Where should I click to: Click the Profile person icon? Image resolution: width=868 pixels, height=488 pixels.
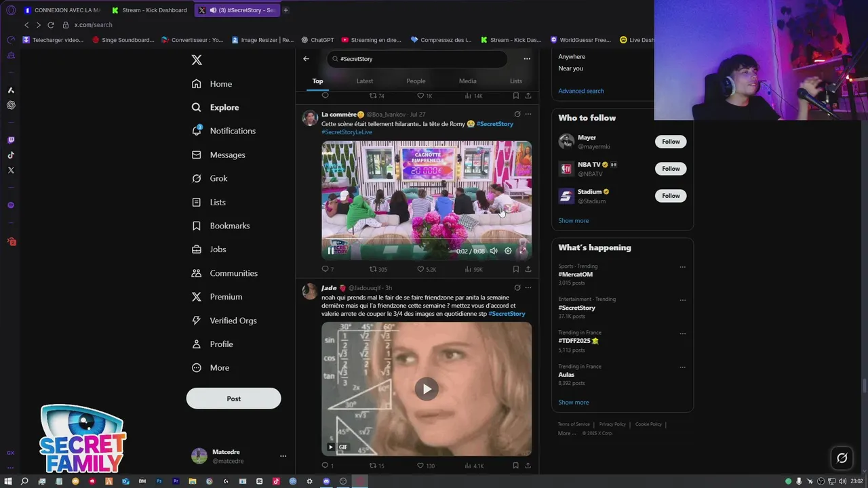(197, 344)
